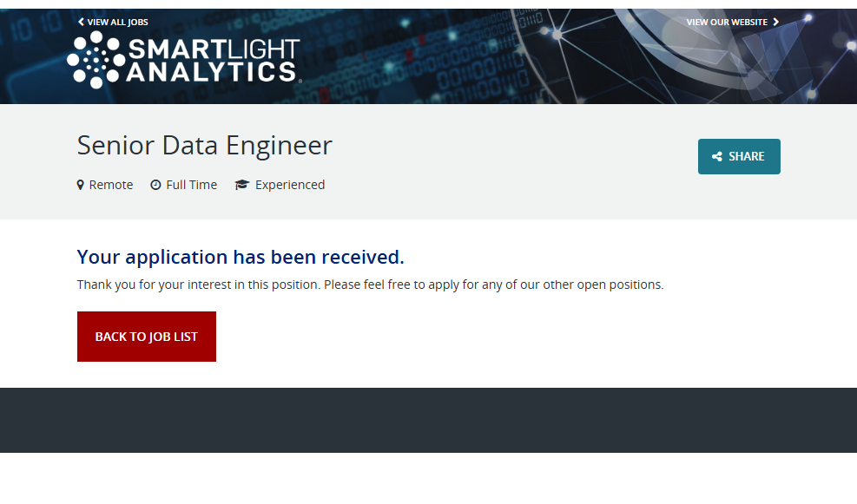Click the left chevron beside View All Jobs

81,22
